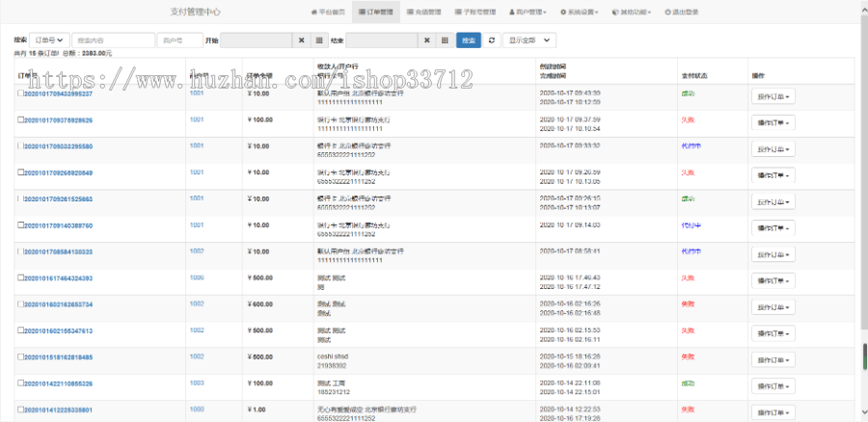Tick checkbox for order 2020101518162818485
Image resolution: width=868 pixels, height=422 pixels.
coord(20,356)
